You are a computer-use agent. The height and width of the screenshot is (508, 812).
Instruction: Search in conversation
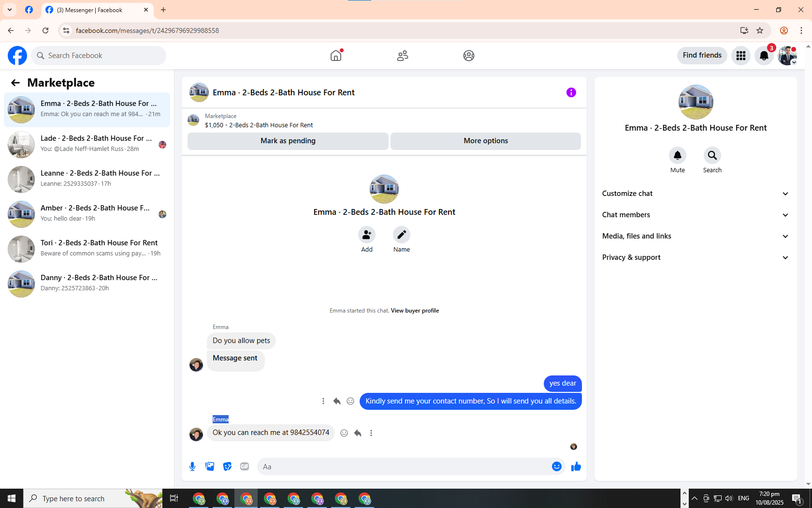click(712, 155)
